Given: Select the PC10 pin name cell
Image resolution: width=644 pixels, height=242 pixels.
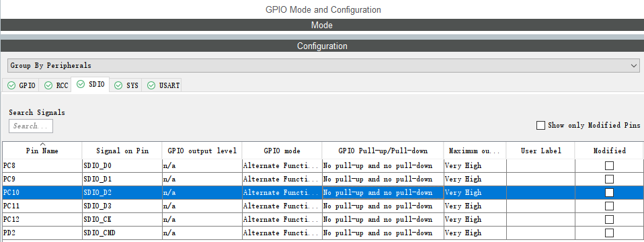Looking at the screenshot, I should pyautogui.click(x=42, y=192).
